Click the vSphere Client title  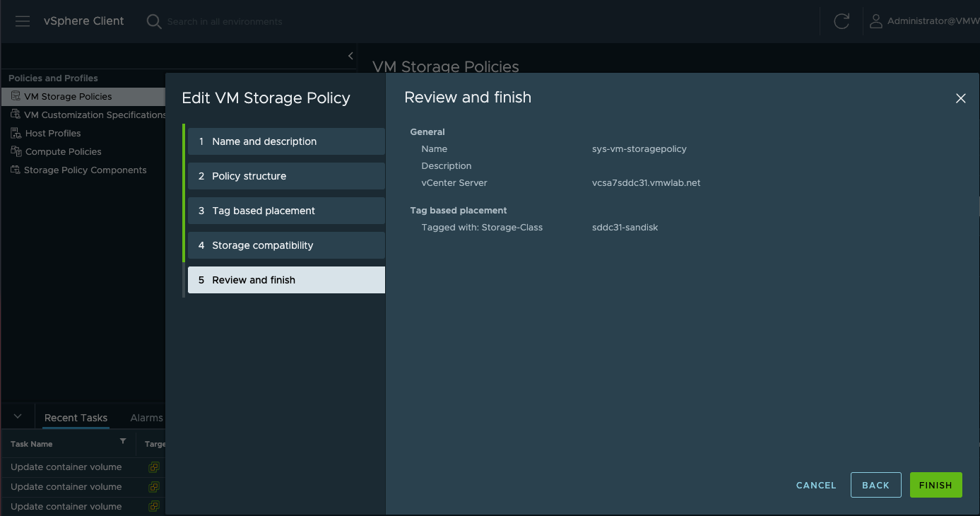point(84,21)
